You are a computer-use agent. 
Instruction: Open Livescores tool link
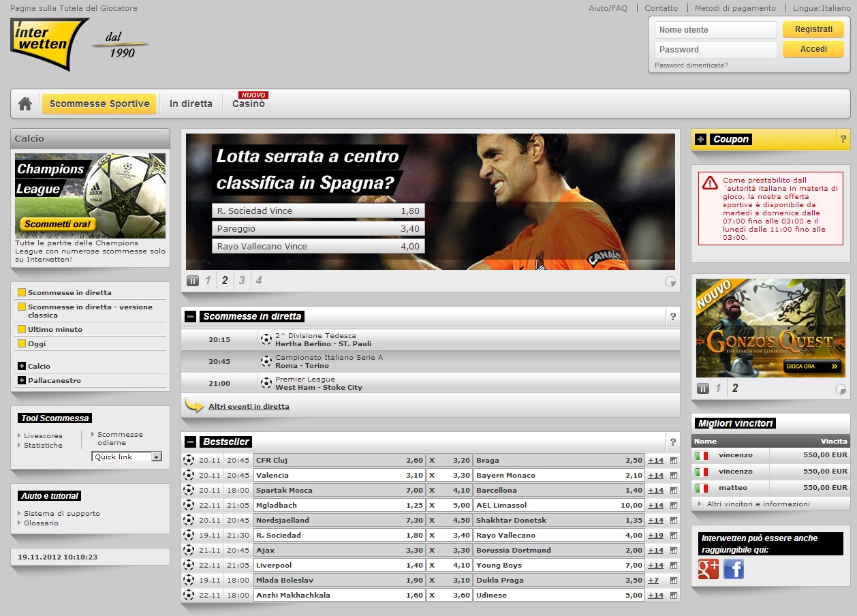43,435
